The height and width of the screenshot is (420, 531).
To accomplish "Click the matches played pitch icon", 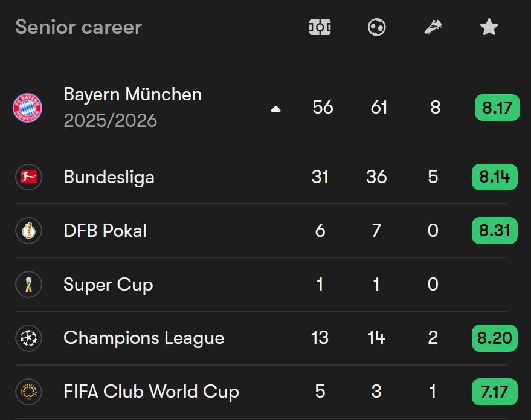I will tap(320, 27).
